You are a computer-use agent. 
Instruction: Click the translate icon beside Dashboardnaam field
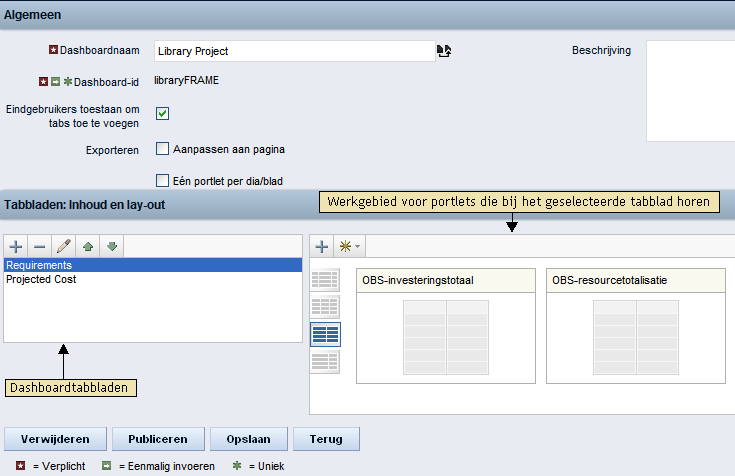[x=444, y=51]
